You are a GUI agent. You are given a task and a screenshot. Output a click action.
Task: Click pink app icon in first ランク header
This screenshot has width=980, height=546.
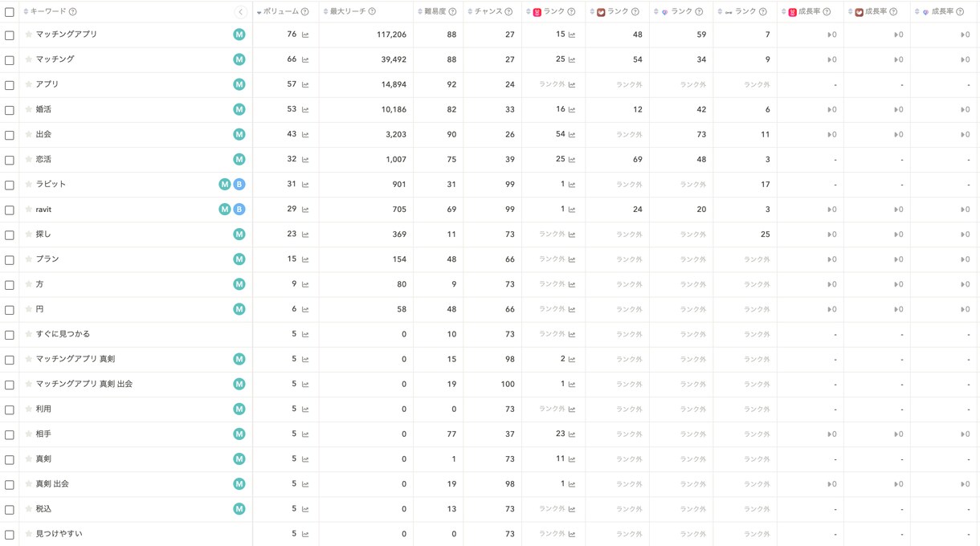coord(537,12)
